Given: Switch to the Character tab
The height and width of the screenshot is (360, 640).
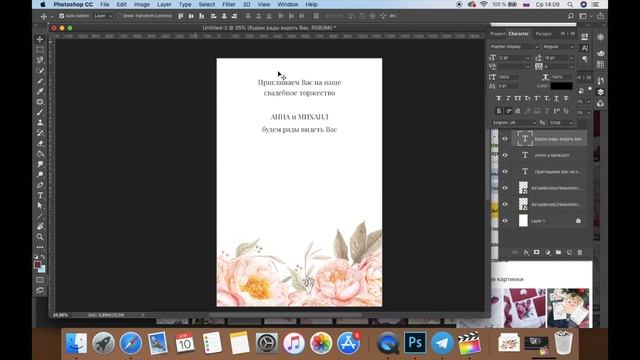Looking at the screenshot, I should coord(518,34).
